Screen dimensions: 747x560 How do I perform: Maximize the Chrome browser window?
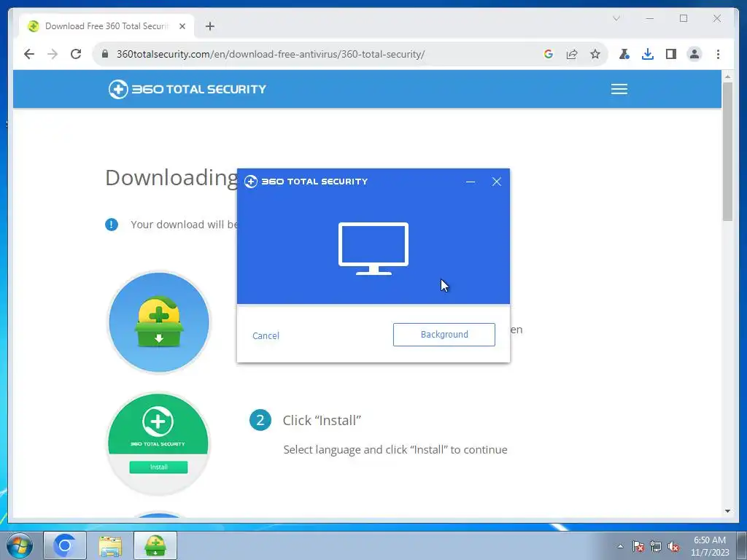tap(683, 18)
